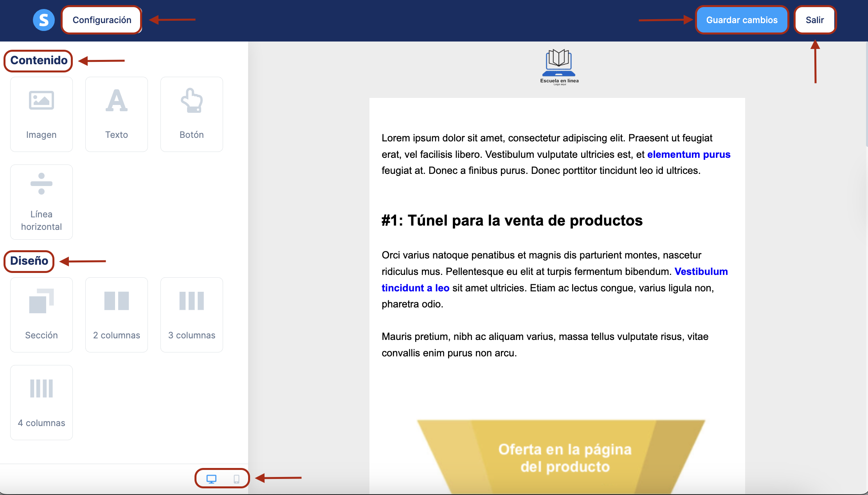This screenshot has height=495, width=868.
Task: Select the Túnel para la venta heading
Action: [x=512, y=220]
